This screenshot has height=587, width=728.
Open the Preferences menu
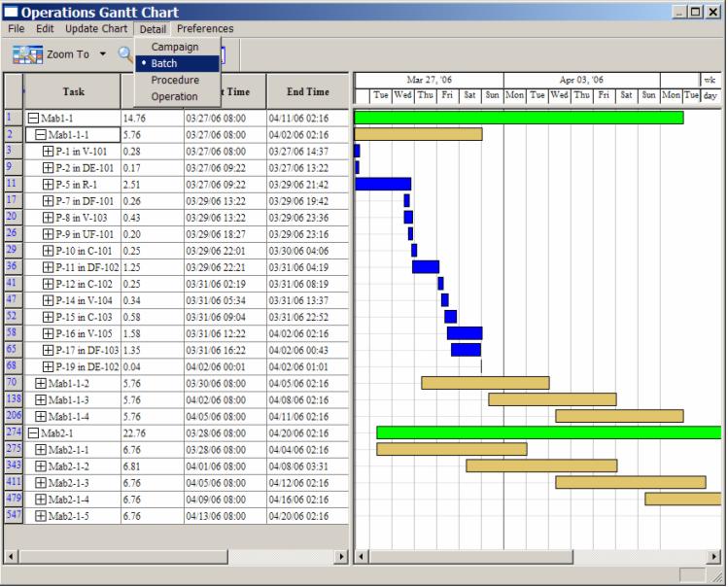coord(205,28)
